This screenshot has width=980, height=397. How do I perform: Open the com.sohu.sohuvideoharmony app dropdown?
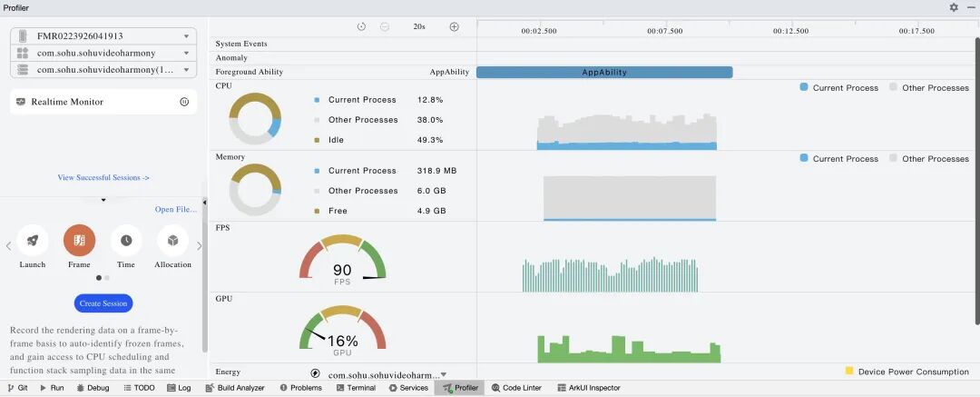click(103, 54)
